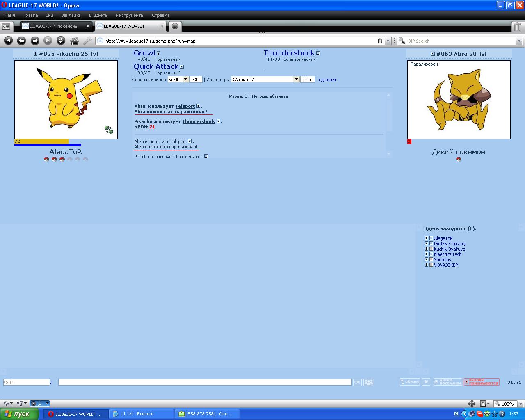The height and width of the screenshot is (420, 525).
Task: Show info for the Growl move
Action: (x=158, y=53)
